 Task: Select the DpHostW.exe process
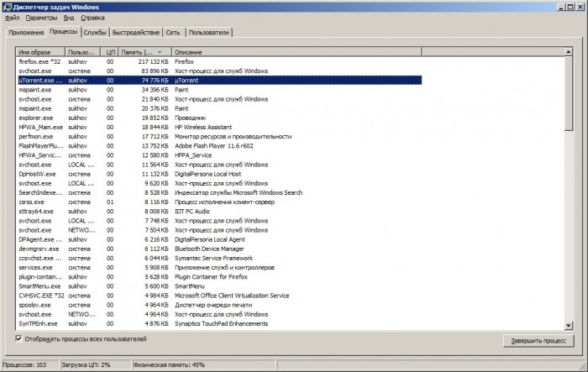(219, 174)
